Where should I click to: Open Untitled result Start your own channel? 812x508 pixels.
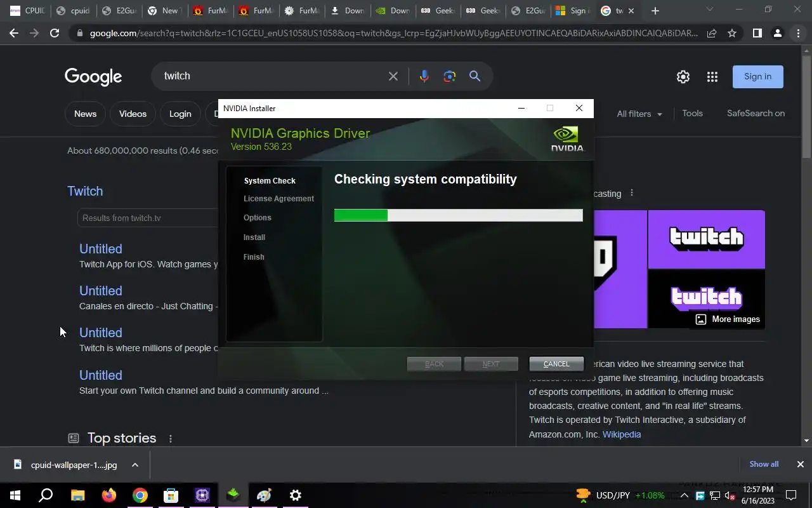[x=101, y=375]
